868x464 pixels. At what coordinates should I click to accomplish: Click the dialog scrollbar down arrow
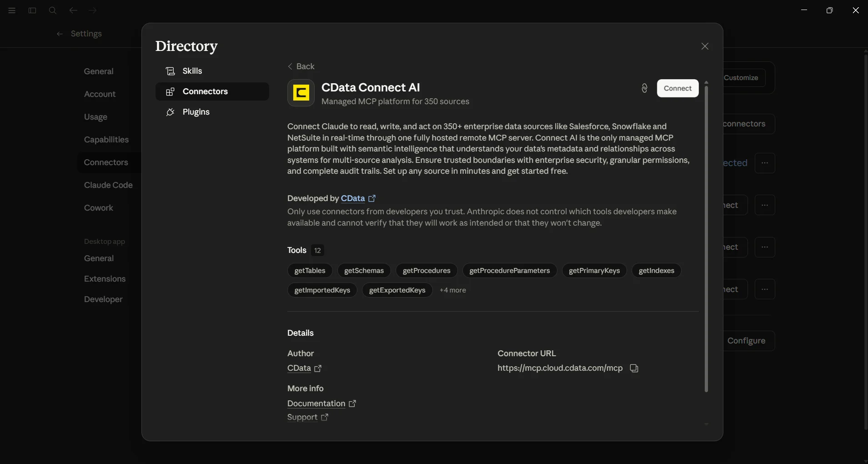(x=706, y=424)
